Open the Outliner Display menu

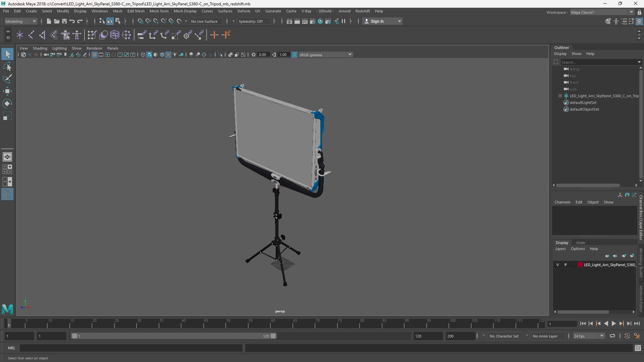pos(560,54)
